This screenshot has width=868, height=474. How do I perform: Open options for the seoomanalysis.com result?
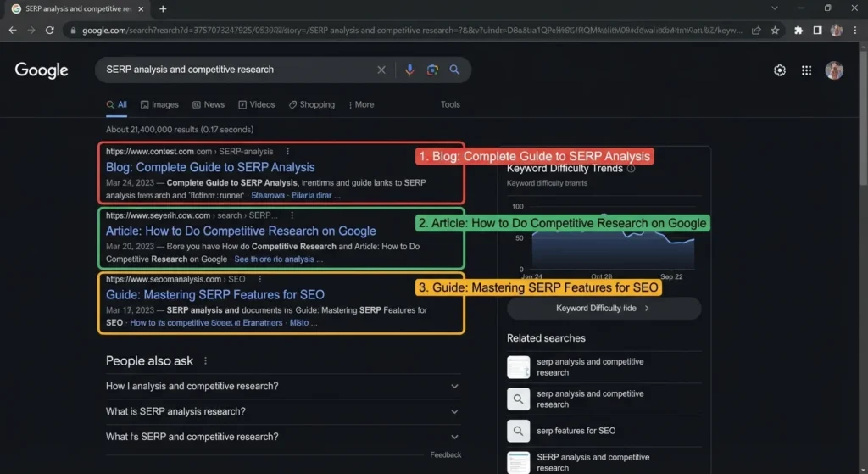tap(259, 279)
